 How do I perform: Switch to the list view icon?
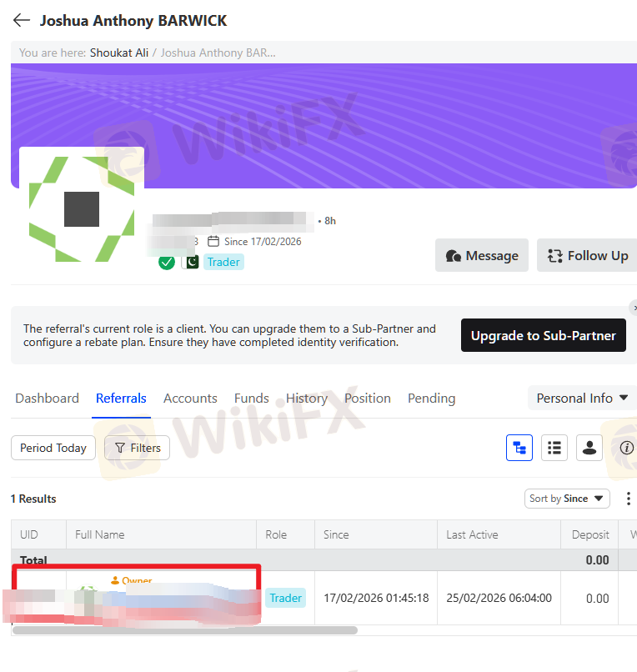pos(554,448)
